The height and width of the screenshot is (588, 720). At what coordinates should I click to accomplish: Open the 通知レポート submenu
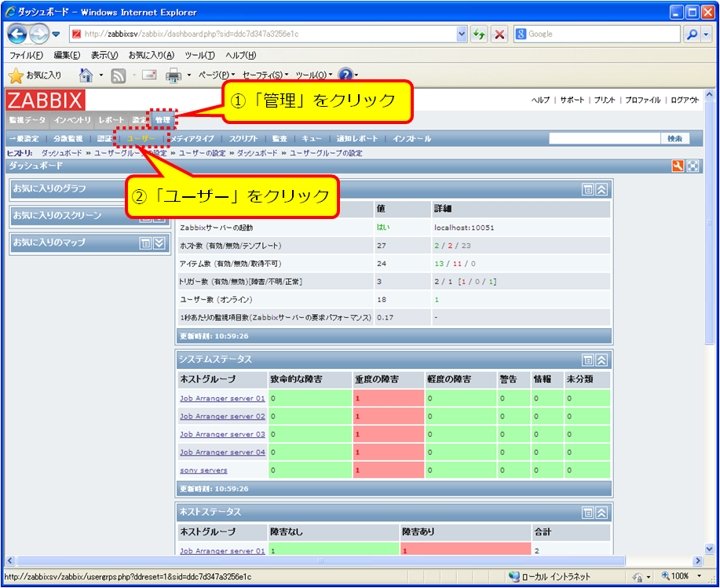click(356, 139)
